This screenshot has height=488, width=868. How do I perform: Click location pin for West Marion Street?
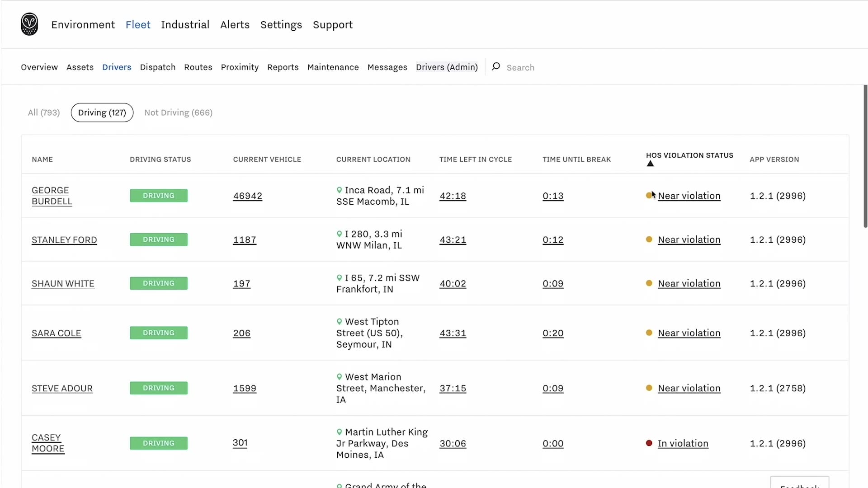click(x=339, y=377)
